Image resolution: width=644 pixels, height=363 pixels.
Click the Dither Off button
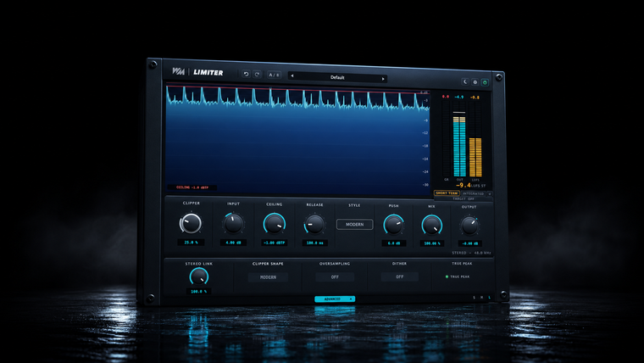click(x=399, y=276)
